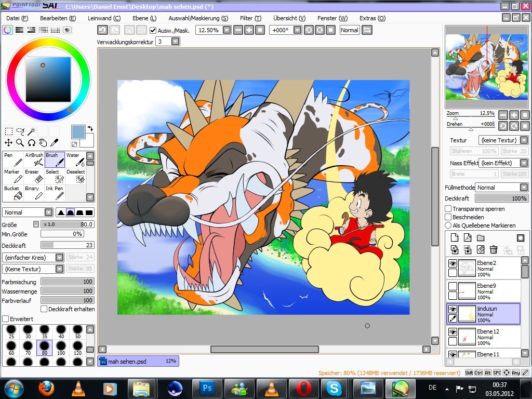Open the Filter menu
The height and width of the screenshot is (399, 532).
(251, 18)
